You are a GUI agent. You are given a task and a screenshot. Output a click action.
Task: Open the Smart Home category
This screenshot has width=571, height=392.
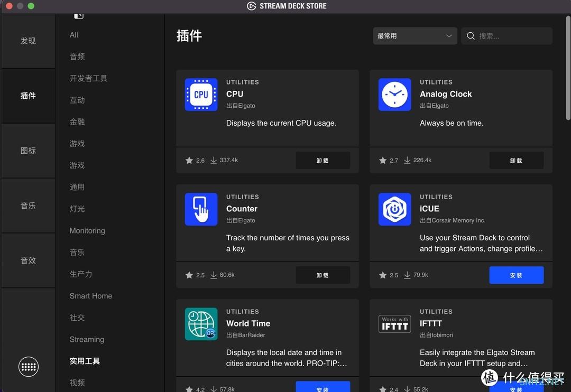click(x=91, y=296)
